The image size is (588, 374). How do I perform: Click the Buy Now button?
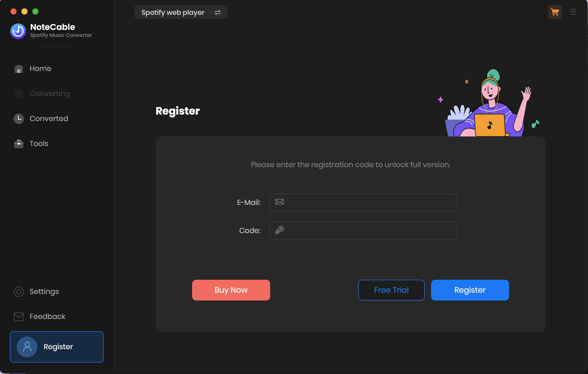[x=231, y=290]
